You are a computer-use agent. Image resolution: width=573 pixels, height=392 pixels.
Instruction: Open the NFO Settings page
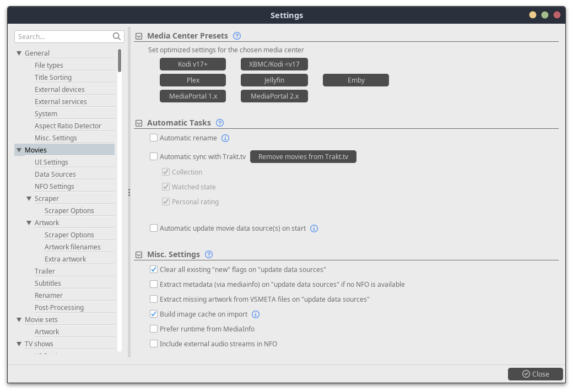pos(55,187)
